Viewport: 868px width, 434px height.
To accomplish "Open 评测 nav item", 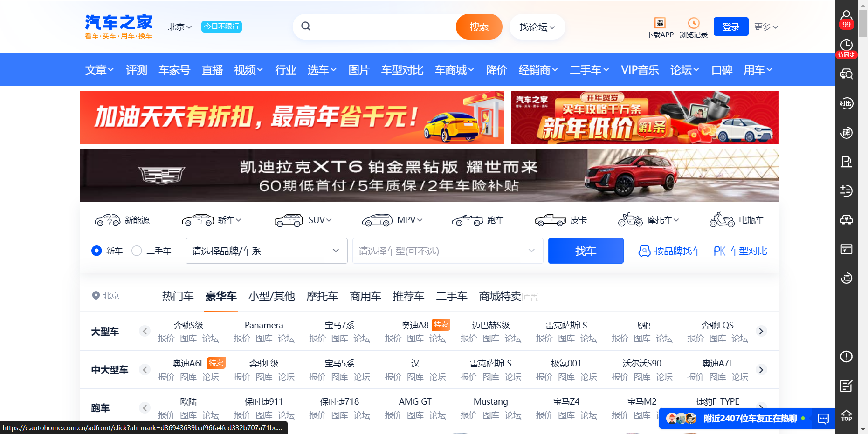I will pyautogui.click(x=137, y=70).
